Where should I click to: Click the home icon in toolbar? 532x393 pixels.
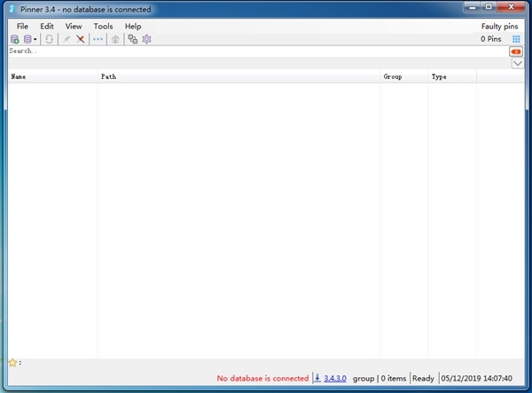115,39
